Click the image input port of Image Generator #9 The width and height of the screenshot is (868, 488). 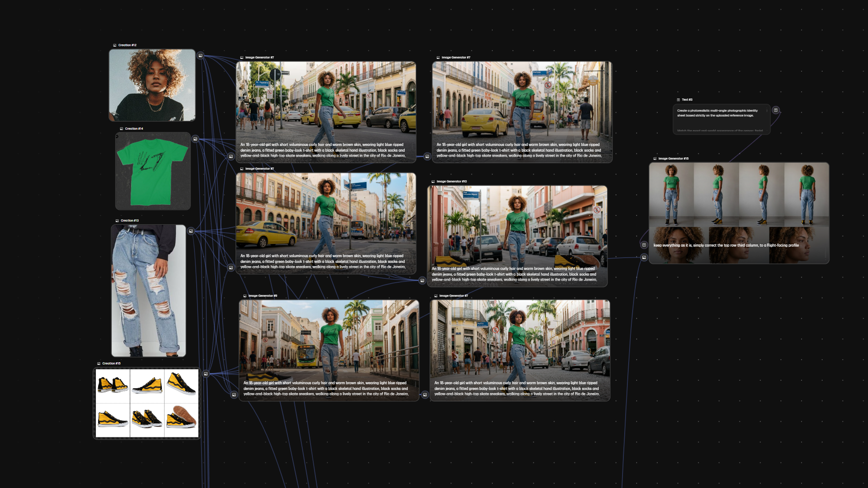(234, 395)
